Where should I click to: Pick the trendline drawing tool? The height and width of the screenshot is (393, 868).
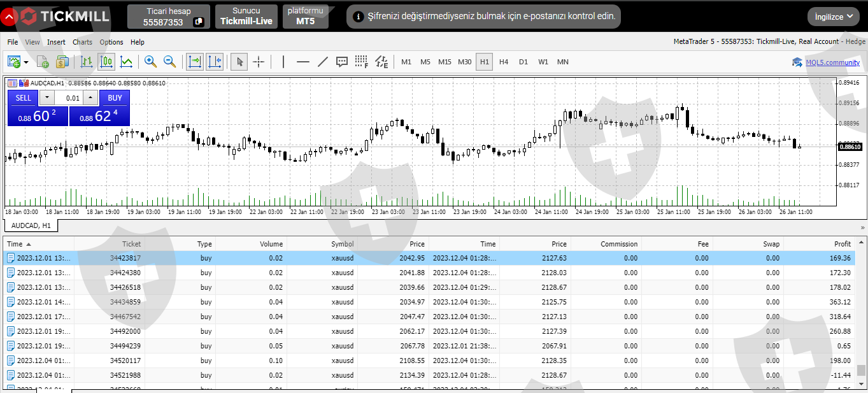(322, 62)
